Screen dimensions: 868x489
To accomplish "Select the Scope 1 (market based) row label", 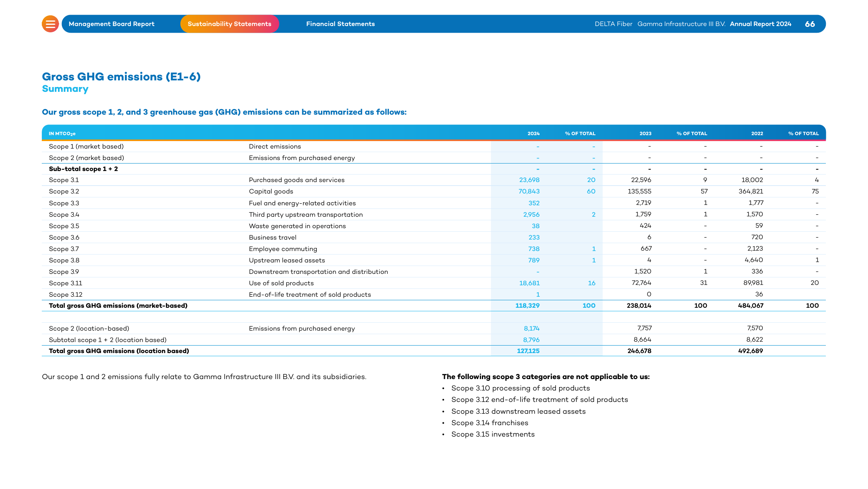I will tap(86, 147).
